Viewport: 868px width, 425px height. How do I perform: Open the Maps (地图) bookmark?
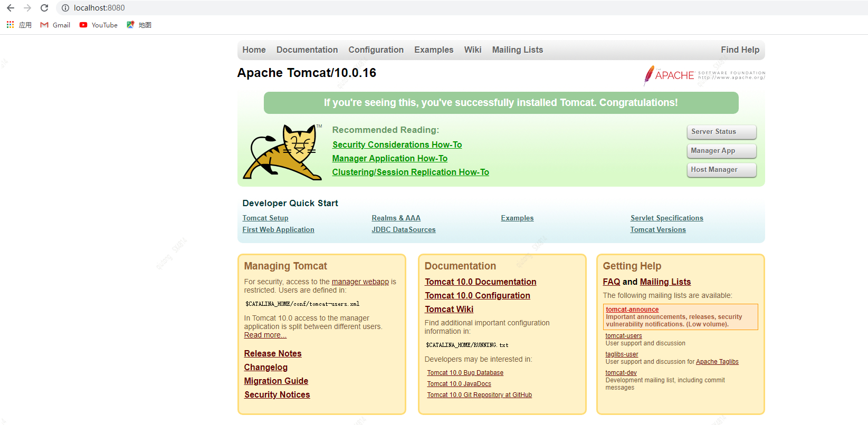pos(139,25)
